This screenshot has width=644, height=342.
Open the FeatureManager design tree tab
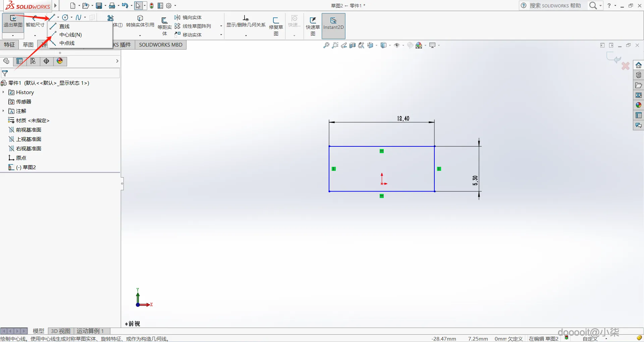(x=6, y=61)
